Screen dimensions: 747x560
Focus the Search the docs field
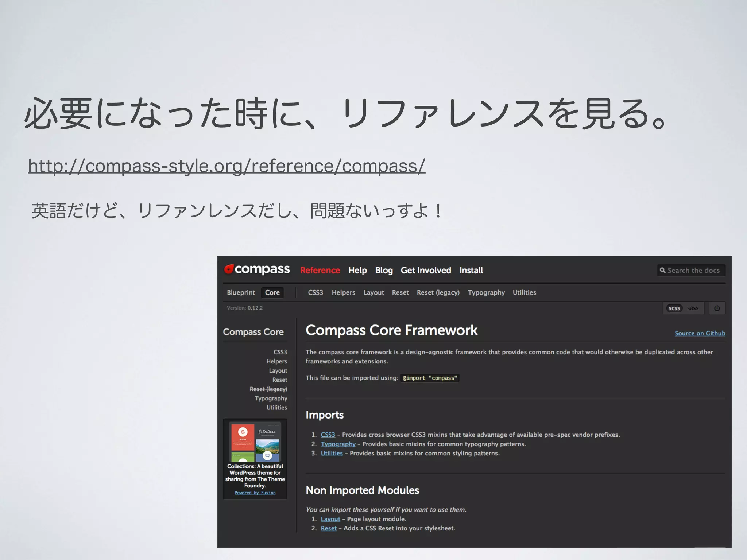(691, 271)
